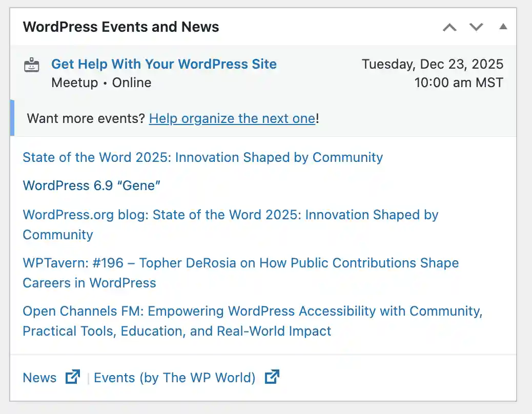This screenshot has height=414, width=532.
Task: Open the WPTavern Topher DeRosia episode link
Action: 240,263
